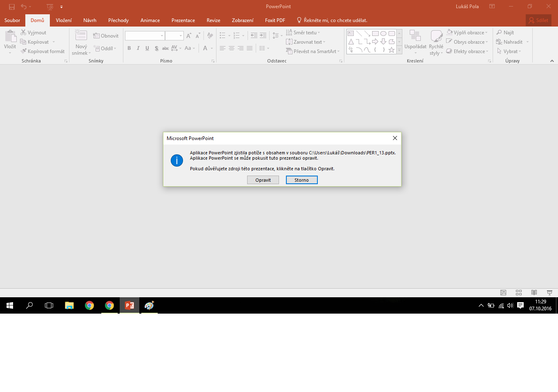Image resolution: width=558 pixels, height=392 pixels.
Task: Open Obrys obrazce outline color
Action: pyautogui.click(x=467, y=42)
